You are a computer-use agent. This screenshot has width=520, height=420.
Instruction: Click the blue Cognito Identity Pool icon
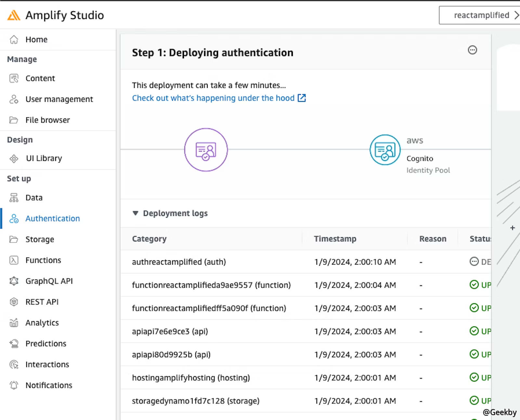click(x=385, y=150)
